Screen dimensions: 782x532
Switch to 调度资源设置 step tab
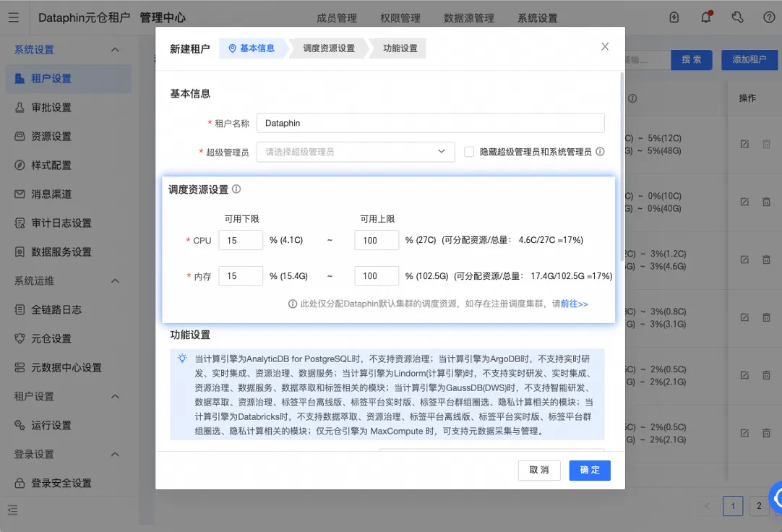coord(329,48)
